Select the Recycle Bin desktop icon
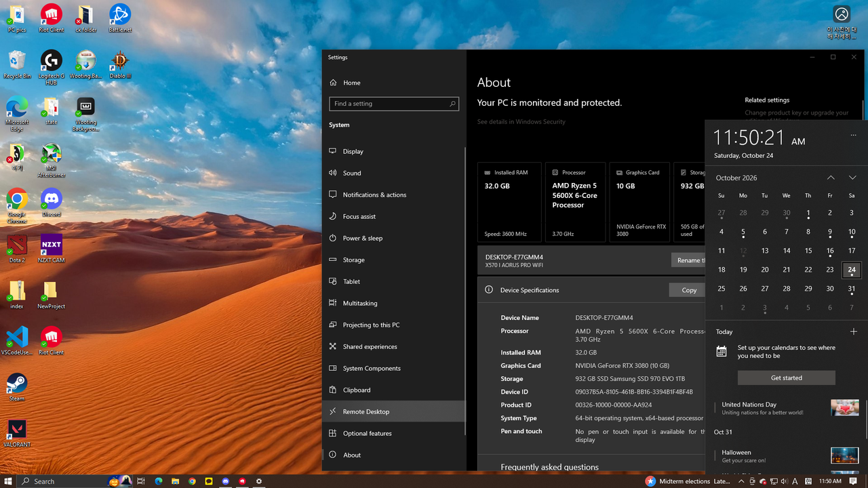Image resolution: width=868 pixels, height=488 pixels. pos(17,64)
